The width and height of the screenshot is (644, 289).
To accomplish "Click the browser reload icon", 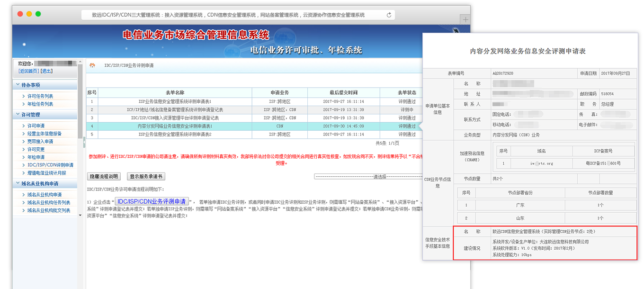I will tap(389, 15).
